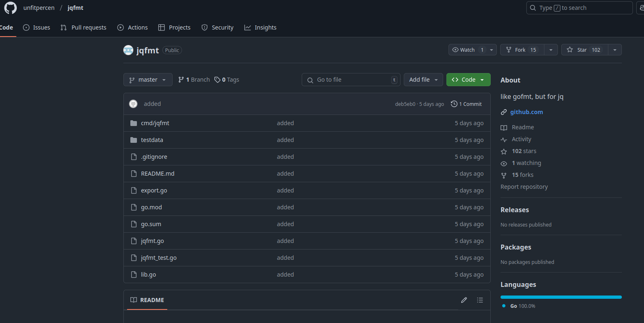Switch to the Pull requests tab
This screenshot has width=644, height=323.
pos(83,27)
